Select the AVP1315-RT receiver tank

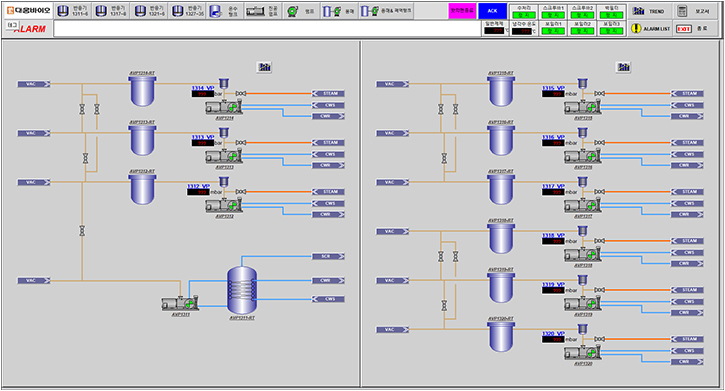pos(501,91)
